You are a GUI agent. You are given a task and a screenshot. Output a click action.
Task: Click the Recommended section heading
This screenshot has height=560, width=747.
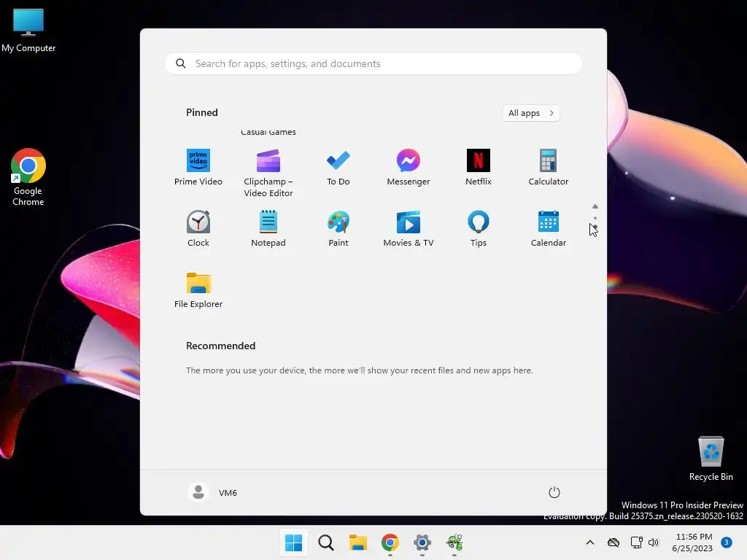(220, 346)
